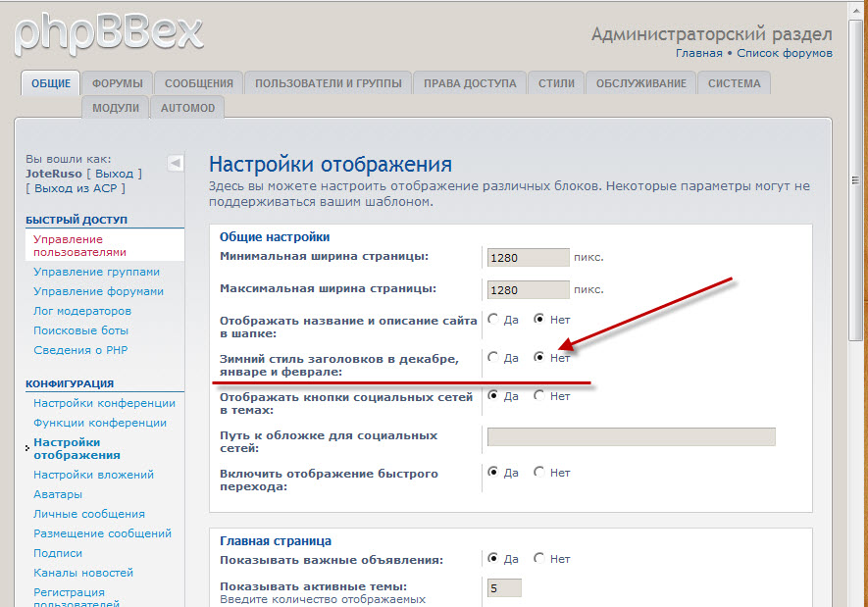Collapse the sidebar with the arrow icon

point(175,163)
